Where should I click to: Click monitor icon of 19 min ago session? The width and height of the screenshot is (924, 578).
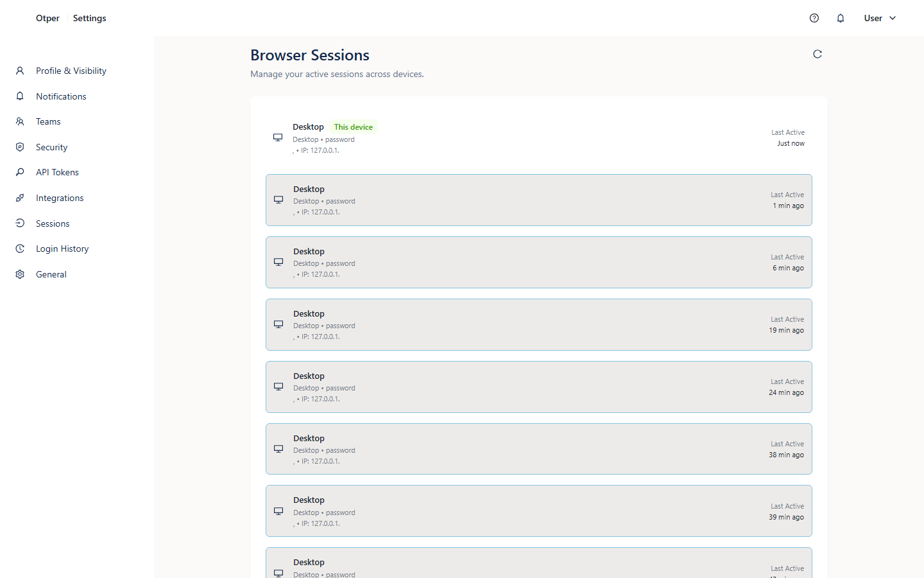[x=278, y=324]
